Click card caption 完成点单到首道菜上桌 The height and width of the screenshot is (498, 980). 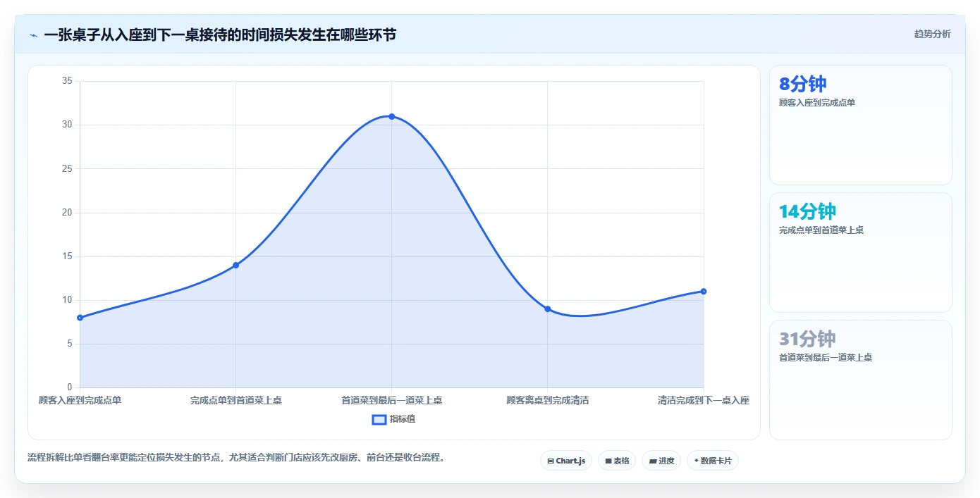click(821, 230)
